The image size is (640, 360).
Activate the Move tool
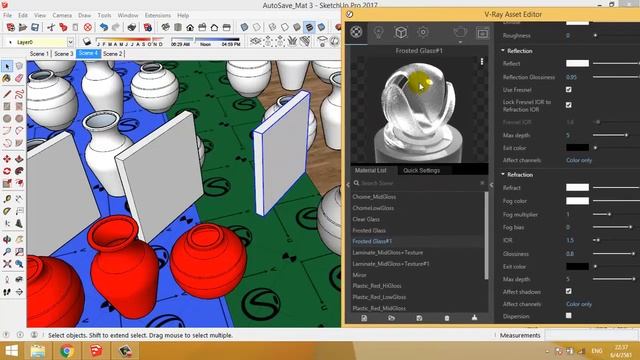[7, 159]
